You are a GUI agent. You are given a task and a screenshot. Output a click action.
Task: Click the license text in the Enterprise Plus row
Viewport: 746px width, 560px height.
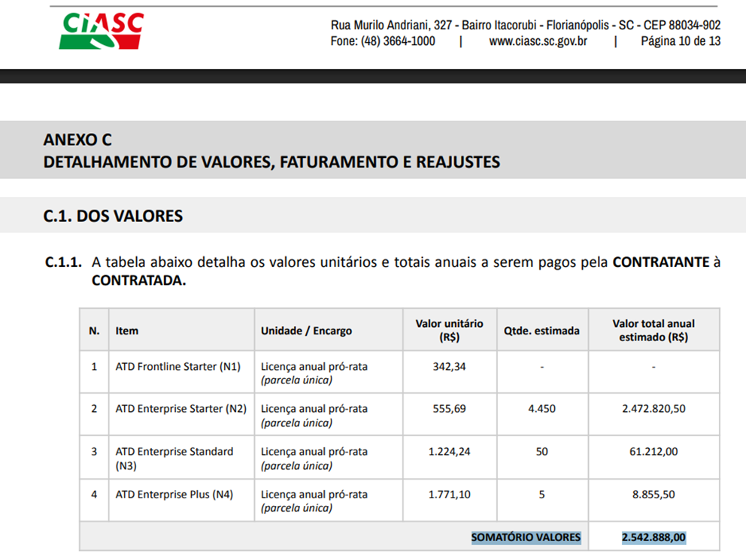tap(314, 501)
